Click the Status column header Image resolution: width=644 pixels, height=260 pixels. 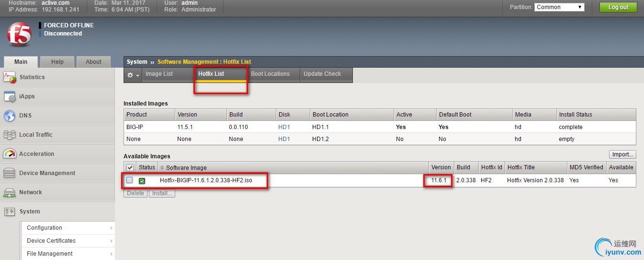147,167
